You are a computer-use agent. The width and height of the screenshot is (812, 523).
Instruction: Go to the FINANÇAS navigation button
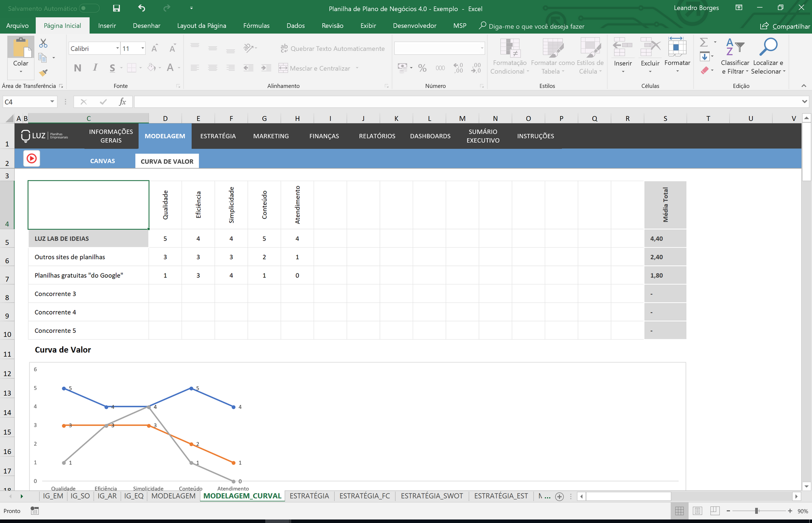coord(324,136)
